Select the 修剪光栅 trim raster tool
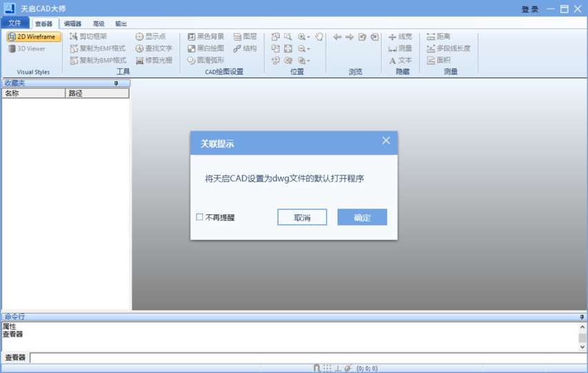This screenshot has height=373, width=588. point(154,60)
